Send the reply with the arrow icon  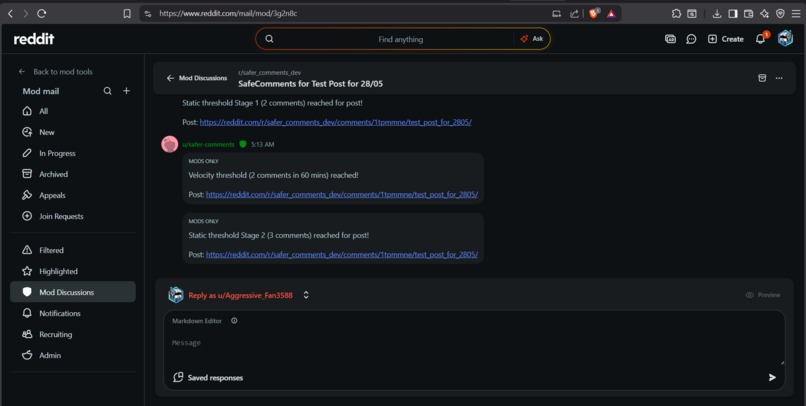(x=772, y=378)
